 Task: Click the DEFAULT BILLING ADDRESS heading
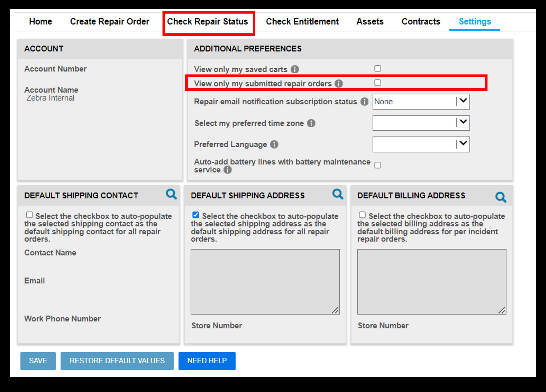pos(411,196)
